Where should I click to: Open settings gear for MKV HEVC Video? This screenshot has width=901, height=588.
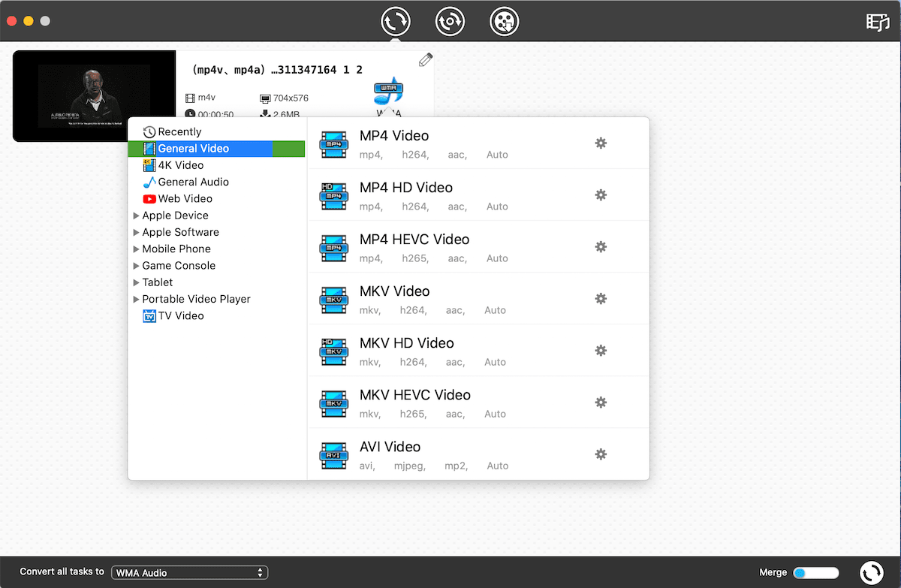(x=601, y=402)
